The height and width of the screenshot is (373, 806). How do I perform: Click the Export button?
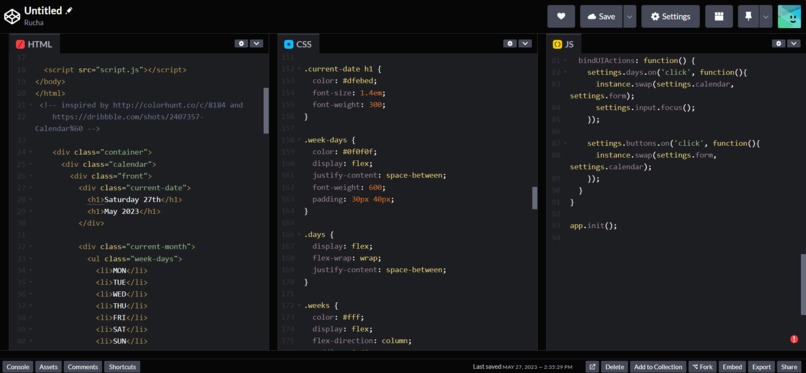(761, 367)
